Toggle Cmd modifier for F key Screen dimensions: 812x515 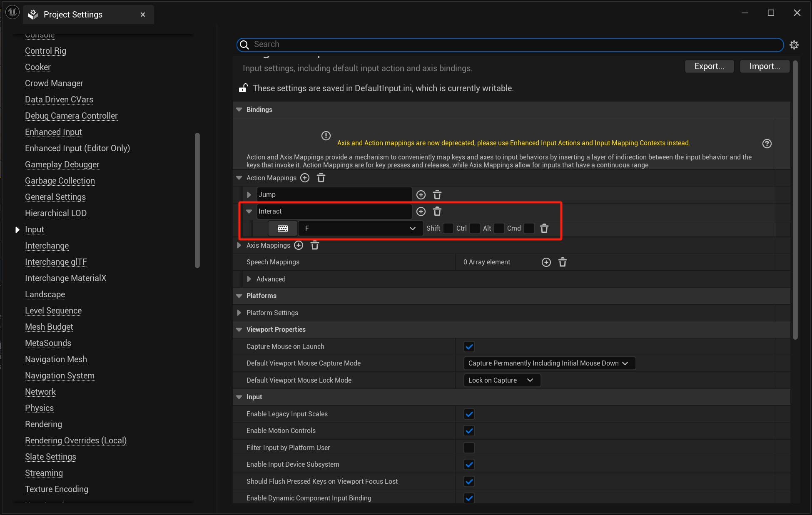click(x=529, y=229)
